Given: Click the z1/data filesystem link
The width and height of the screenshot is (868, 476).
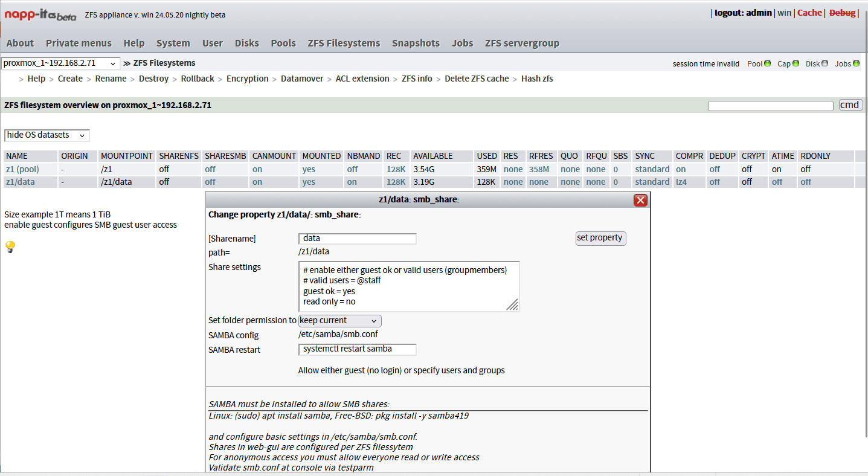Looking at the screenshot, I should (21, 182).
